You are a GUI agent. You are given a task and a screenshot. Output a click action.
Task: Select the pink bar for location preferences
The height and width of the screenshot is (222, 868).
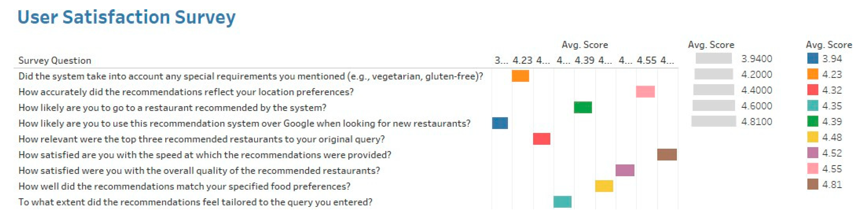645,91
